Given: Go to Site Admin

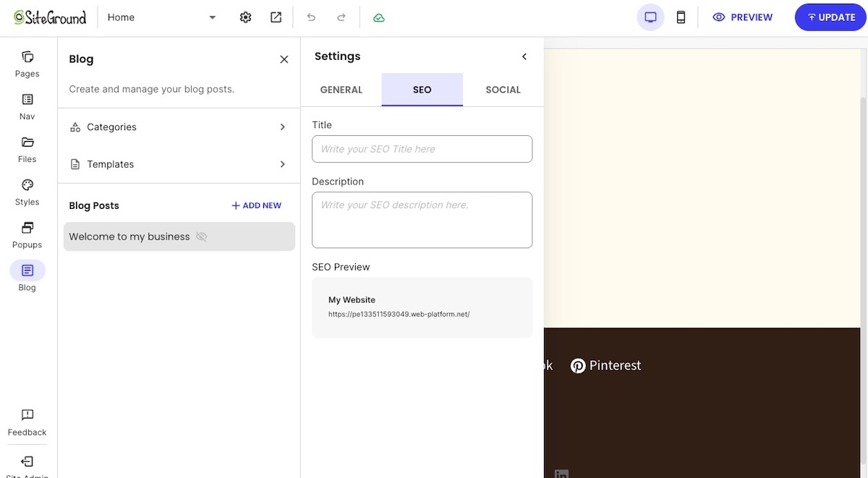Looking at the screenshot, I should (x=27, y=466).
